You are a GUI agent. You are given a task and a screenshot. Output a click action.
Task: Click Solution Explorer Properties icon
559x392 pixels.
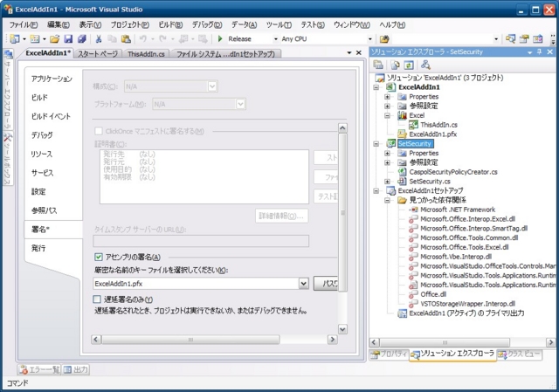pos(378,65)
